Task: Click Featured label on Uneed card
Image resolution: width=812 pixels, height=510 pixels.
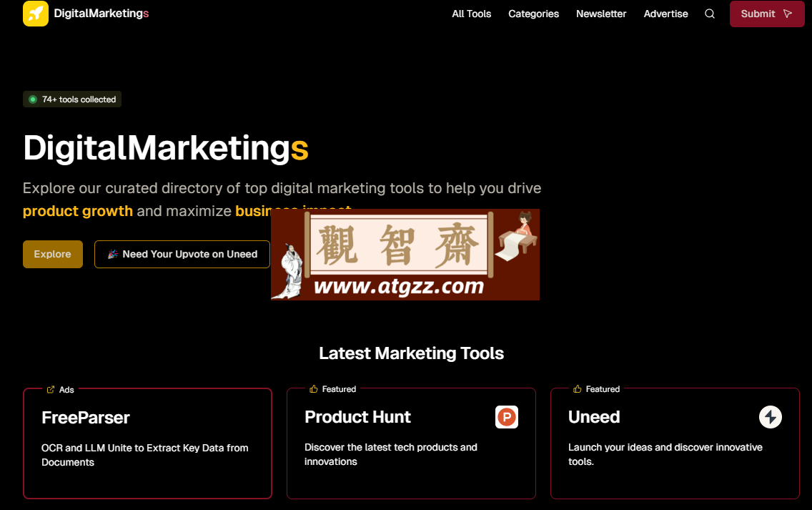Action: tap(603, 389)
